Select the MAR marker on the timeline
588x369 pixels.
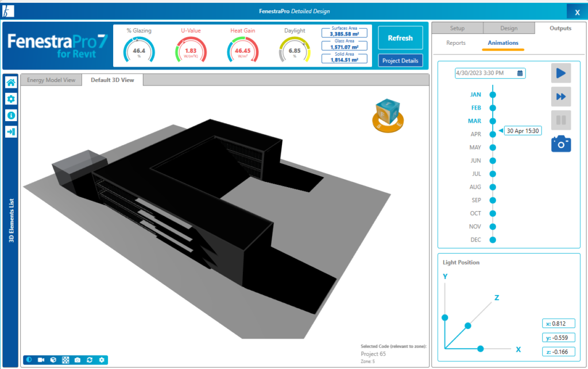pyautogui.click(x=493, y=121)
